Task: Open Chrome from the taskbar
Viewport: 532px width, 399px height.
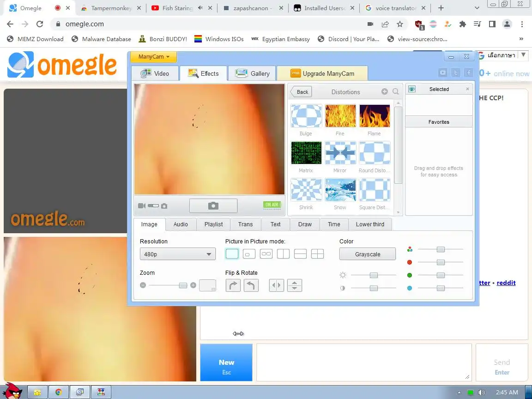Action: [58, 392]
